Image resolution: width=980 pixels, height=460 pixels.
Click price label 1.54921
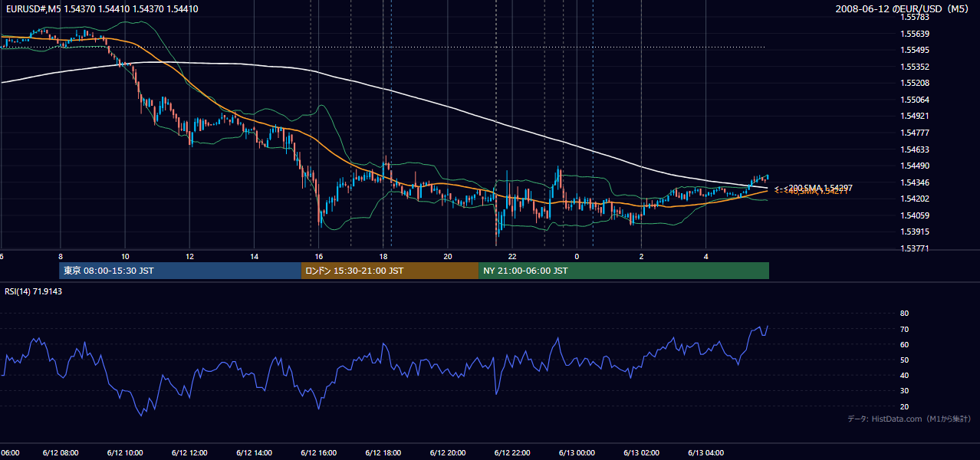pos(915,117)
